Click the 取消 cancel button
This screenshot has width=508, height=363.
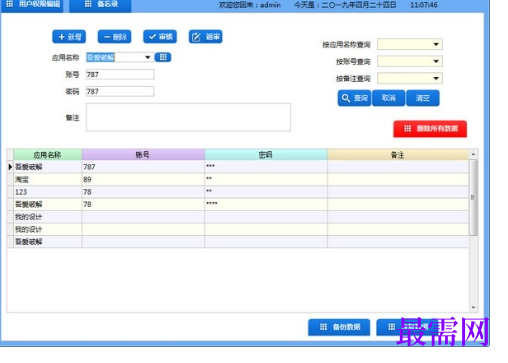click(x=389, y=98)
